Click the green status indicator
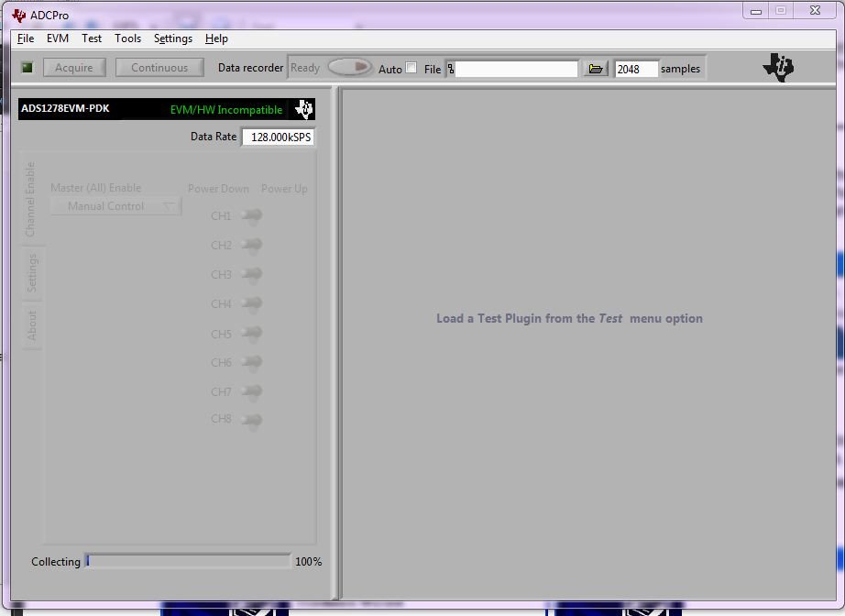Image resolution: width=845 pixels, height=616 pixels. tap(27, 67)
